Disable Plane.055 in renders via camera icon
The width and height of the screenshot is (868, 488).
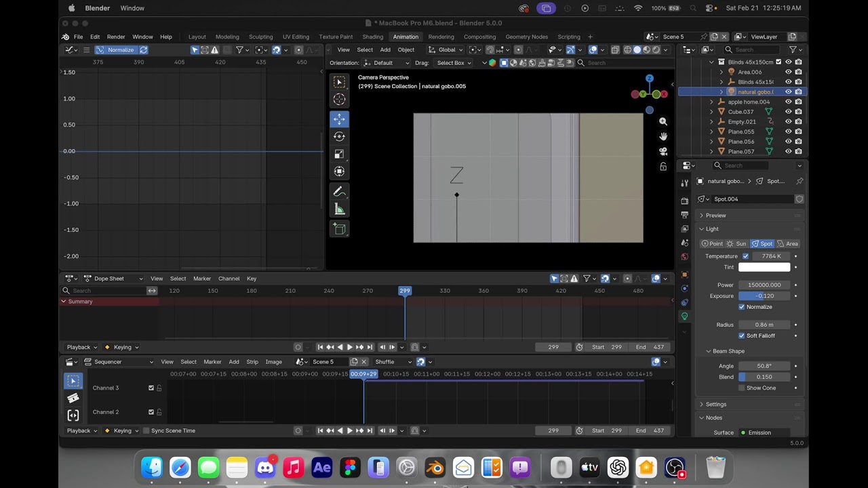pos(798,131)
